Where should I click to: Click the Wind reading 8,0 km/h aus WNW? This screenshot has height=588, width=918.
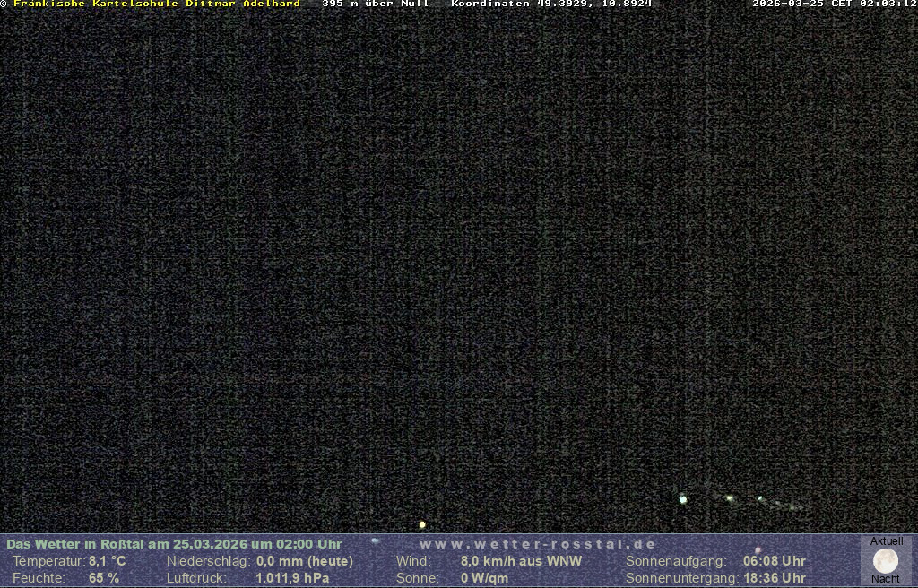tap(521, 561)
